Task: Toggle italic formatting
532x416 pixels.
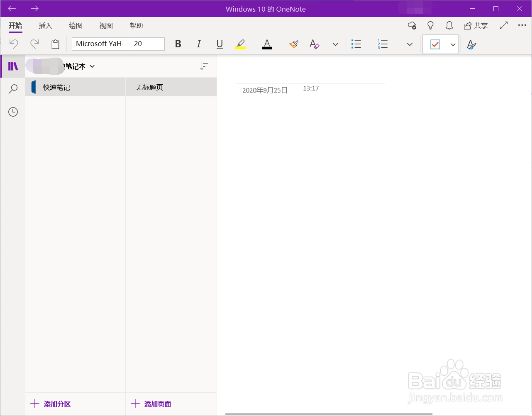Action: (199, 44)
